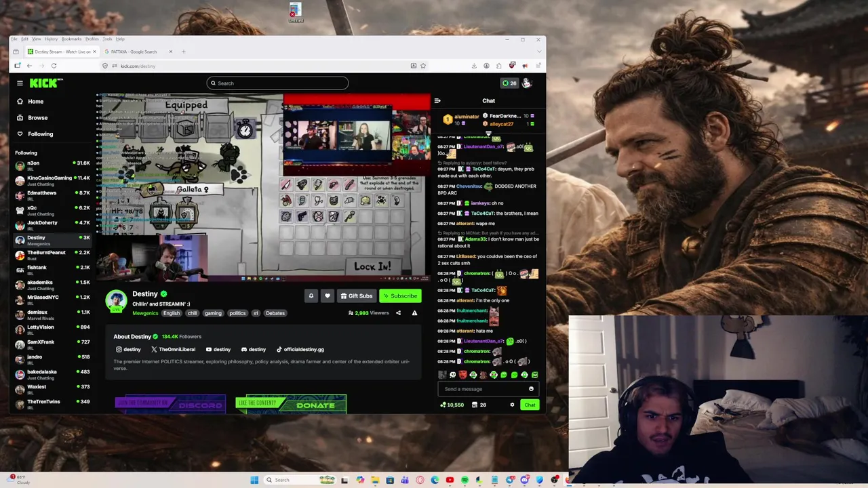Image resolution: width=868 pixels, height=488 pixels.
Task: Focus the Kick Search box
Action: (277, 83)
